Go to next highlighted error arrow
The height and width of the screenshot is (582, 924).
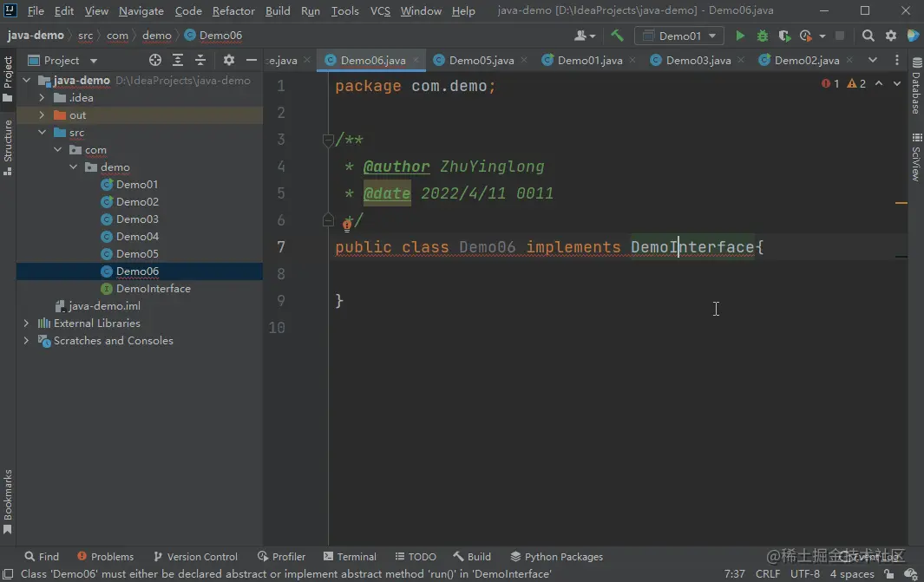(x=897, y=83)
